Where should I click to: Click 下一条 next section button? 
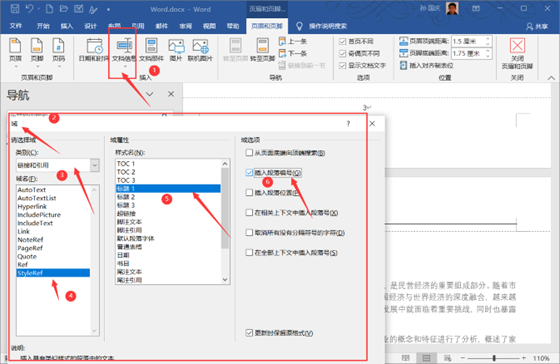(293, 54)
